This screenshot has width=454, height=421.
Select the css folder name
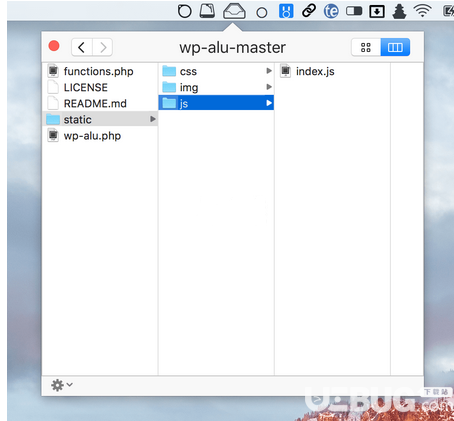click(x=188, y=71)
